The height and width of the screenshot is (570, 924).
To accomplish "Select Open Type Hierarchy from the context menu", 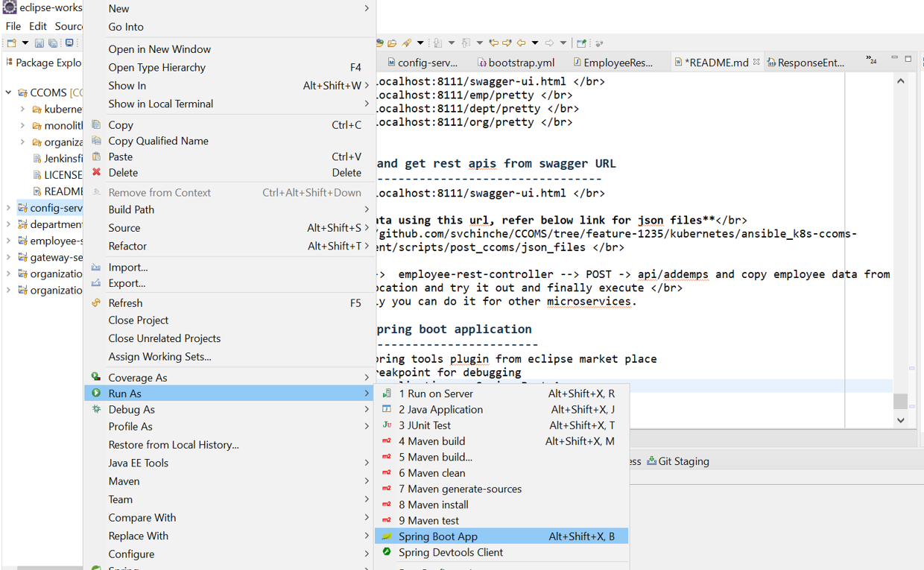I will point(230,67).
